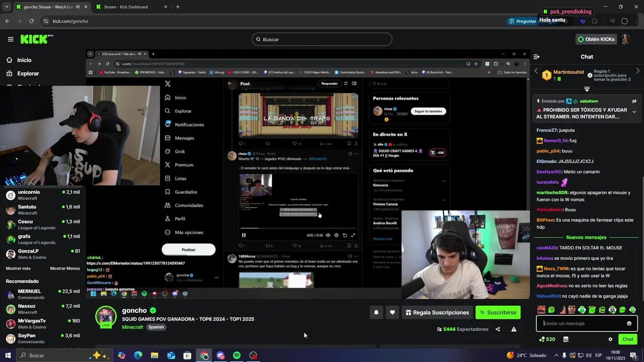Open grafo channel in sidebar
This screenshot has height=362, width=644.
coord(43,239)
